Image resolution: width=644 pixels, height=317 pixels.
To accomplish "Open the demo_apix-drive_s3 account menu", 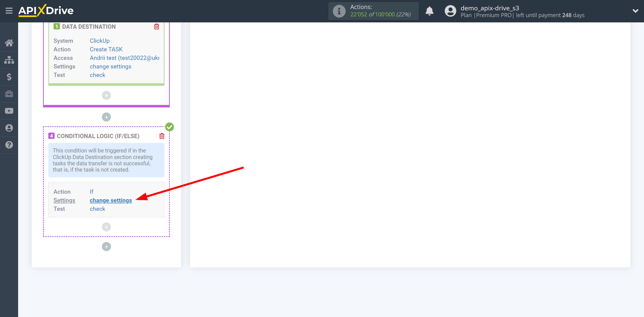I will (634, 11).
